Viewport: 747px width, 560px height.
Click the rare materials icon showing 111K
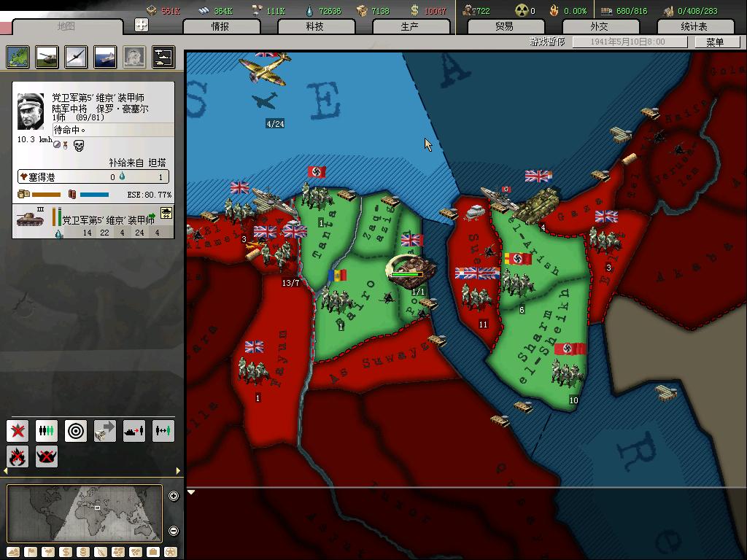point(258,10)
